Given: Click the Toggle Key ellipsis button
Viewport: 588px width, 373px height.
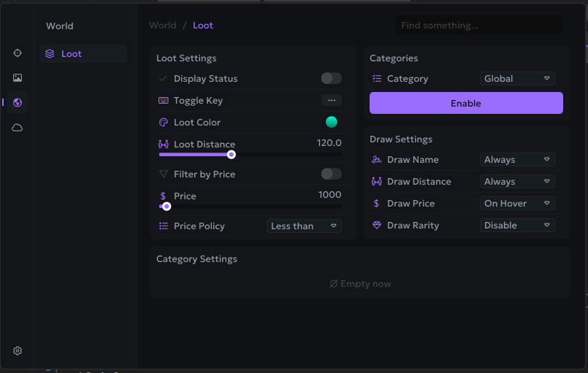Looking at the screenshot, I should [331, 100].
